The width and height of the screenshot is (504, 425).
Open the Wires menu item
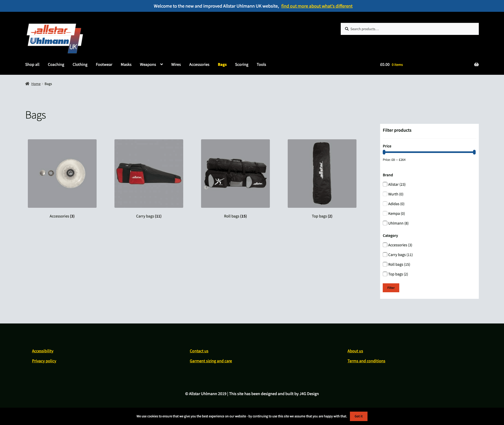point(176,65)
